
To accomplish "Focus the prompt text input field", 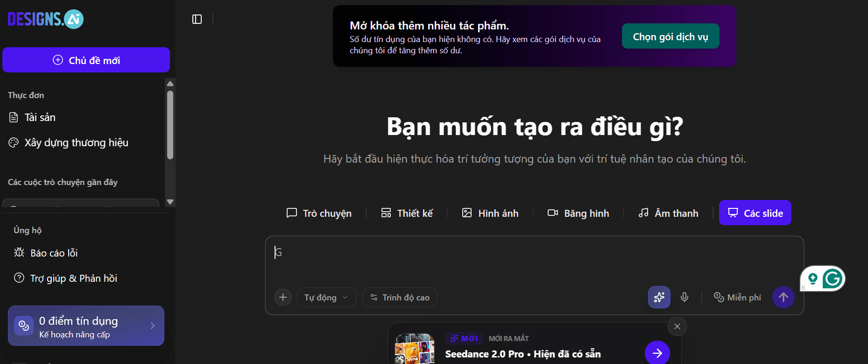I will (x=535, y=259).
